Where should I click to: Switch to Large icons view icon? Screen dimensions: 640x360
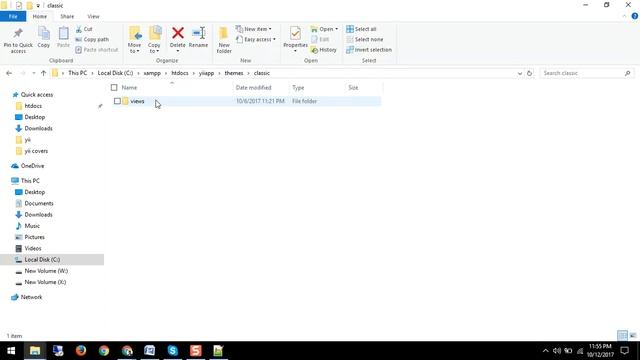point(633,336)
